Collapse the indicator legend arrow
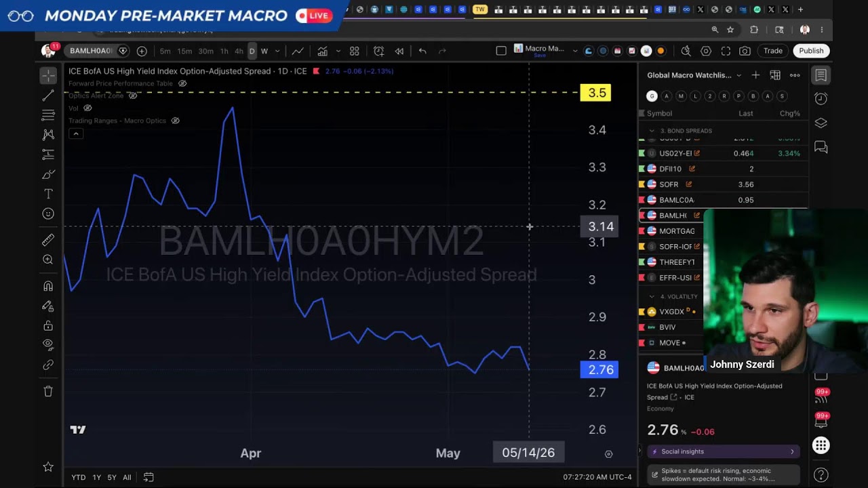 [x=76, y=134]
